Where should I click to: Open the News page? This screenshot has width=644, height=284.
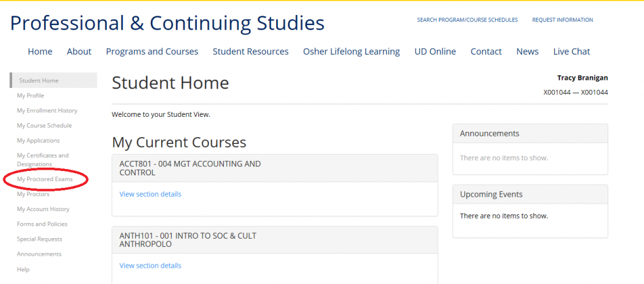[527, 52]
